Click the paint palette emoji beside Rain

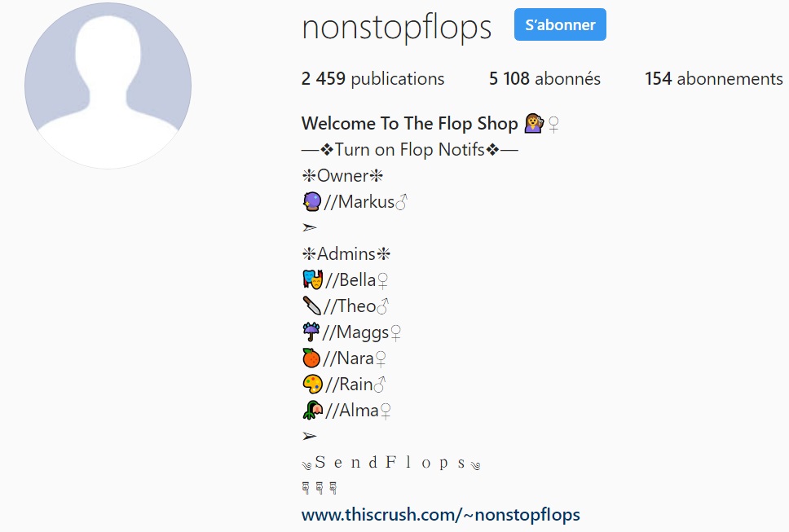pos(312,385)
